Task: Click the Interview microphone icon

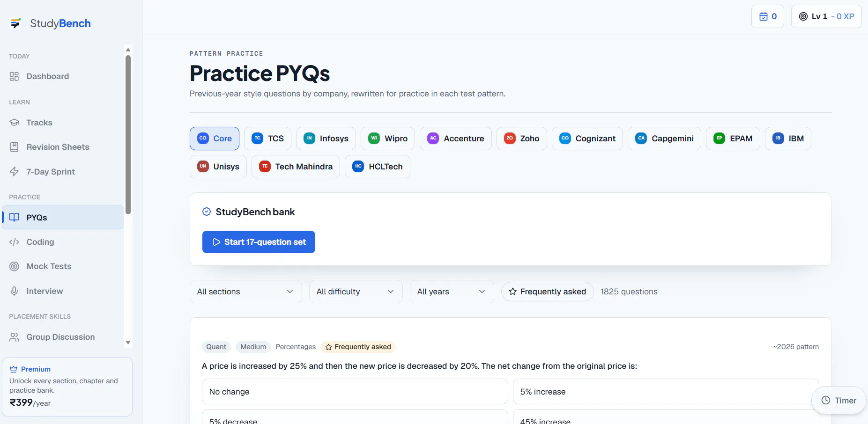Action: (x=15, y=291)
